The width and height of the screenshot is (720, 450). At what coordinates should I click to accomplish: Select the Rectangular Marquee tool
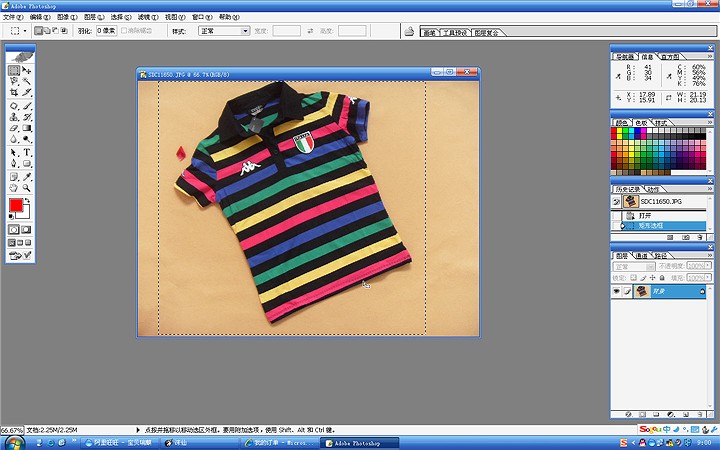coord(14,70)
